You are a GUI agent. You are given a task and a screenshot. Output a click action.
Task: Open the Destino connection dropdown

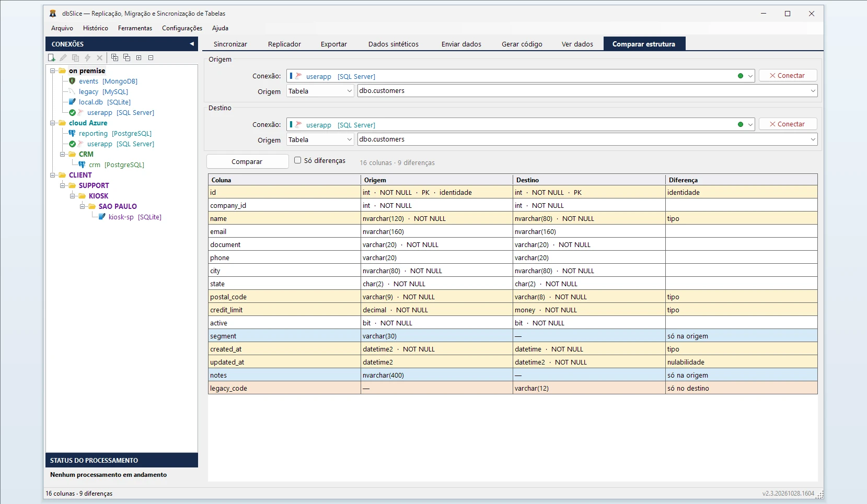750,124
